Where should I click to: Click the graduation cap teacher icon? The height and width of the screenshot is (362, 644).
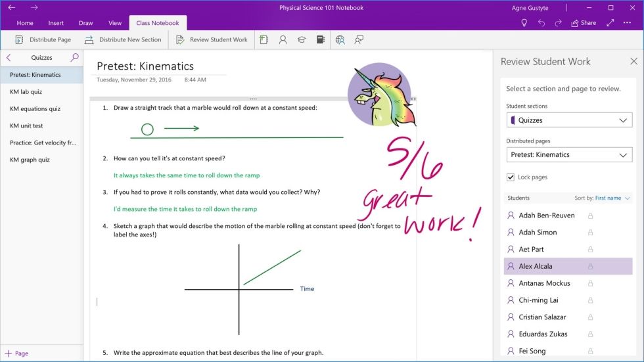[302, 40]
